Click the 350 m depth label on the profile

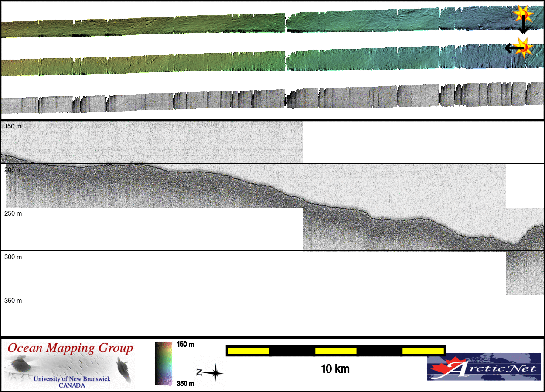tap(13, 301)
